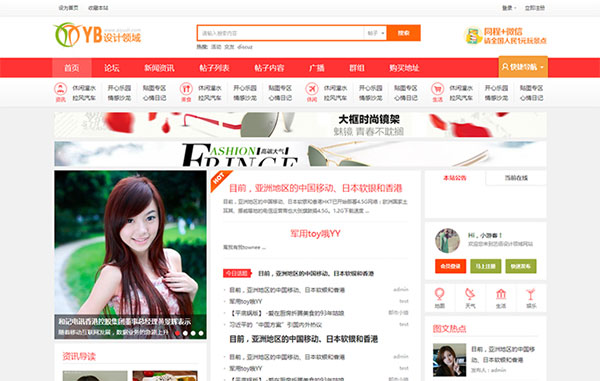
Task: Open the 广播 nav item
Action: coord(317,68)
